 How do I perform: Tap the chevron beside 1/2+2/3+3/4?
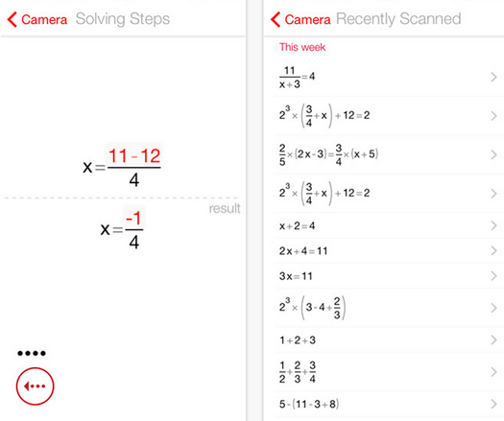pyautogui.click(x=494, y=372)
